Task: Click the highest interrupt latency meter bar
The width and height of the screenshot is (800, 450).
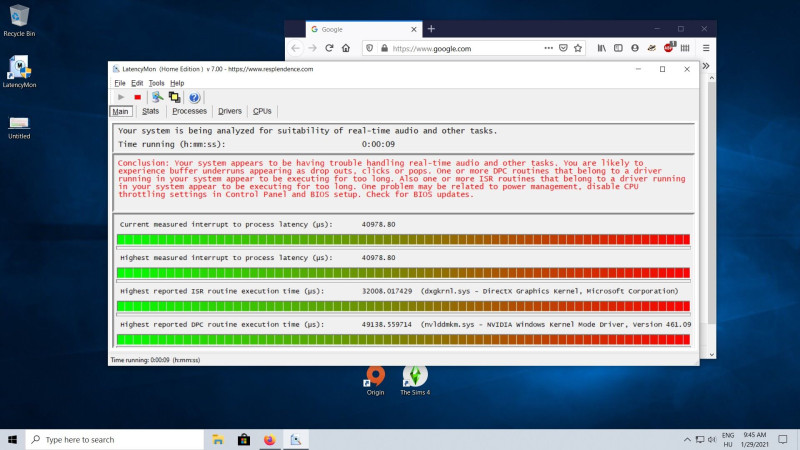Action: point(403,272)
